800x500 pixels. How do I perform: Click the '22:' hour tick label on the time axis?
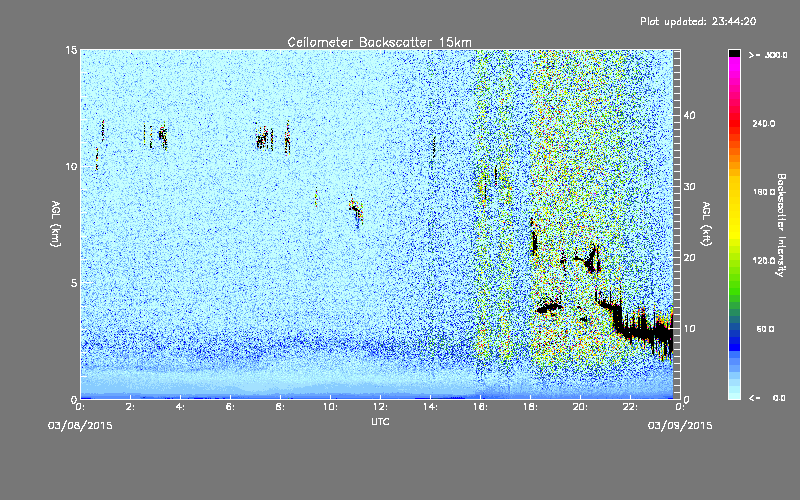click(x=631, y=407)
